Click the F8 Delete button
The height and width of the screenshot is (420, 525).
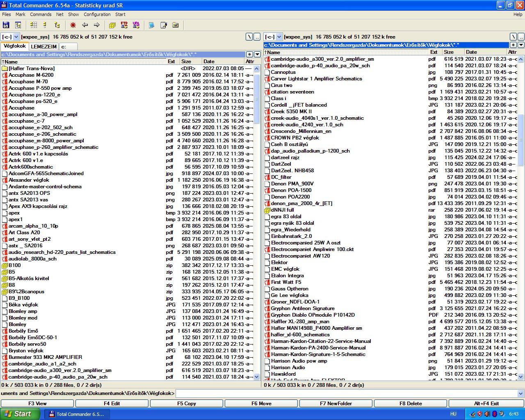pyautogui.click(x=411, y=403)
